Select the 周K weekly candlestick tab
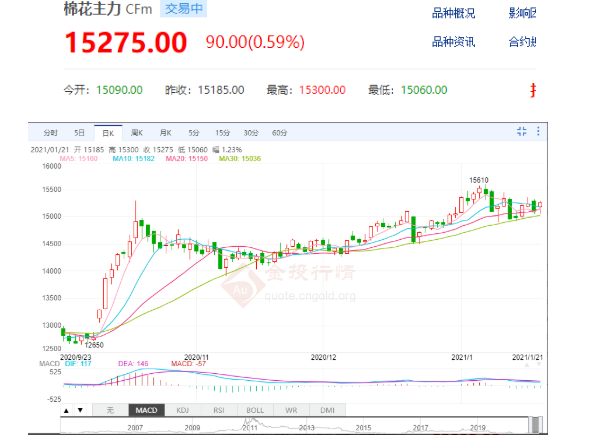The width and height of the screenshot is (589, 441). (137, 133)
